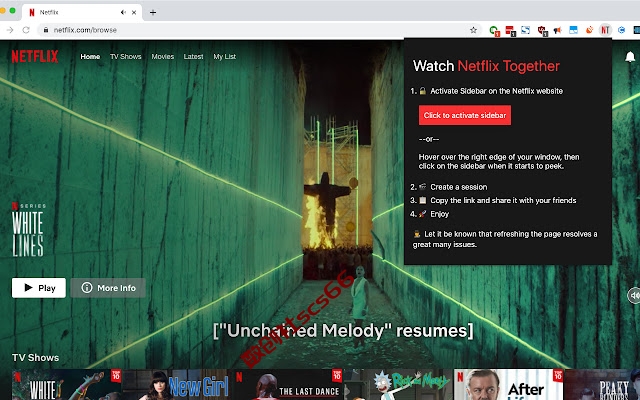This screenshot has height=400, width=640.
Task: Toggle the trailer volume button
Action: coord(634,295)
